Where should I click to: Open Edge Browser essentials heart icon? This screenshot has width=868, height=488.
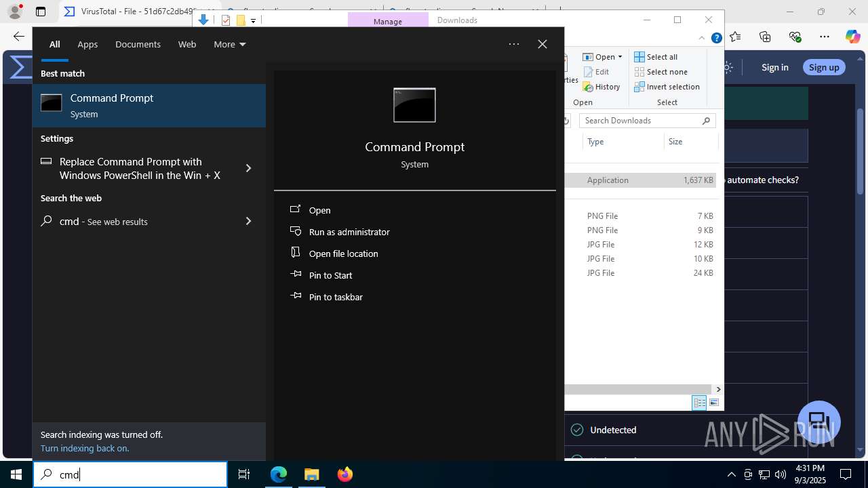795,37
